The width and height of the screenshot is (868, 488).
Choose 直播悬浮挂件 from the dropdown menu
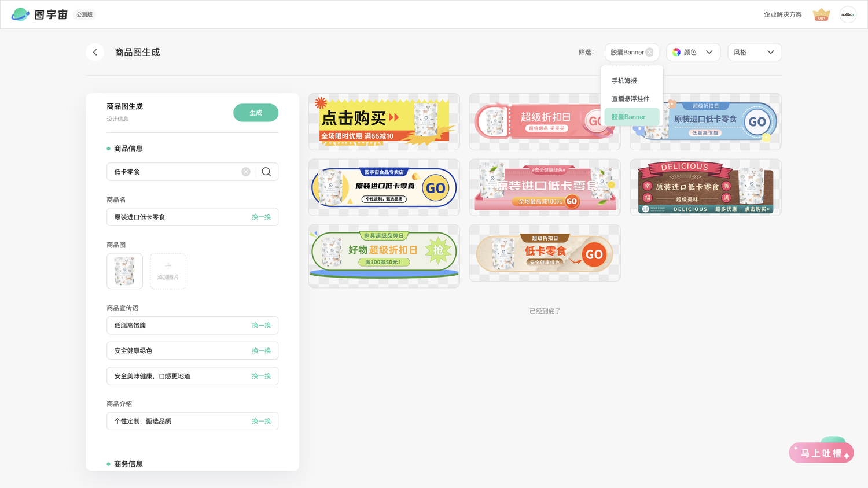(x=631, y=99)
